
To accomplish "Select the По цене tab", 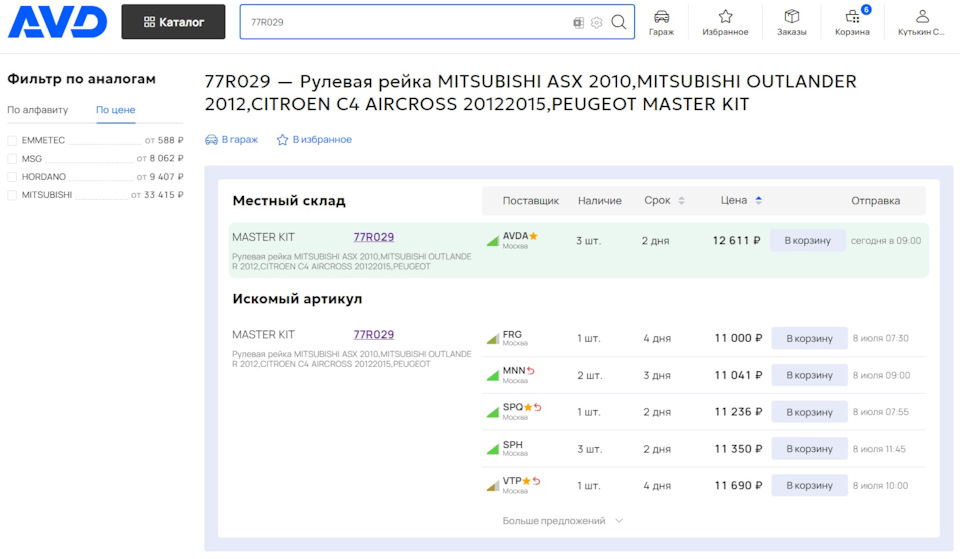I will 116,110.
